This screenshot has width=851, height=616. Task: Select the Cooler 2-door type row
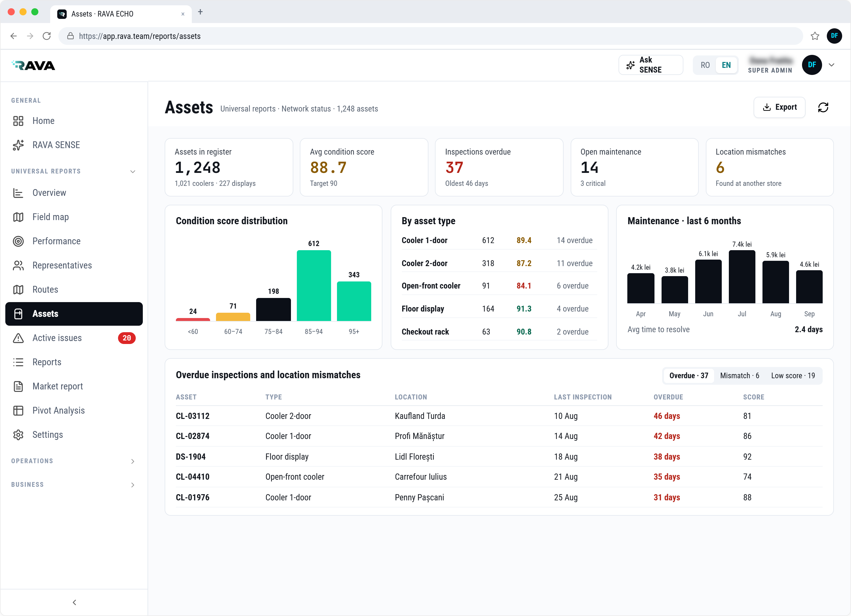click(499, 263)
